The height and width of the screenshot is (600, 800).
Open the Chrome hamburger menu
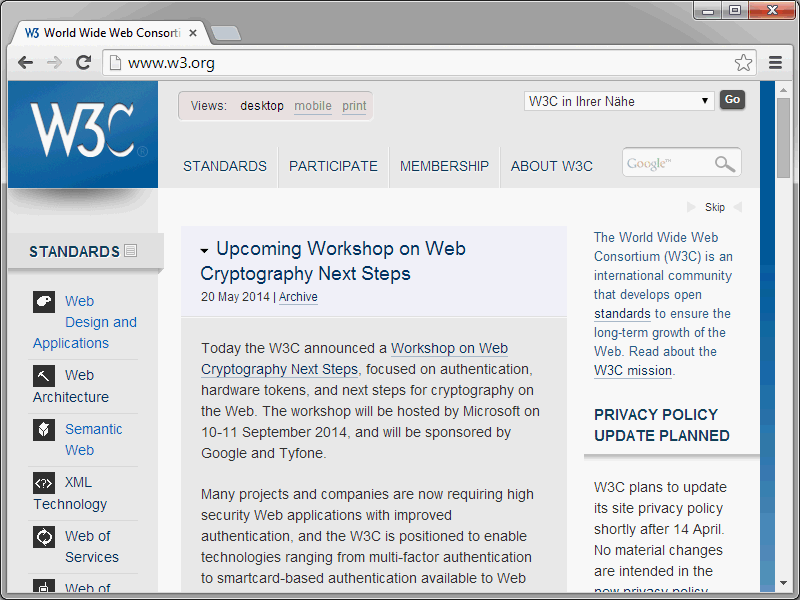(776, 63)
